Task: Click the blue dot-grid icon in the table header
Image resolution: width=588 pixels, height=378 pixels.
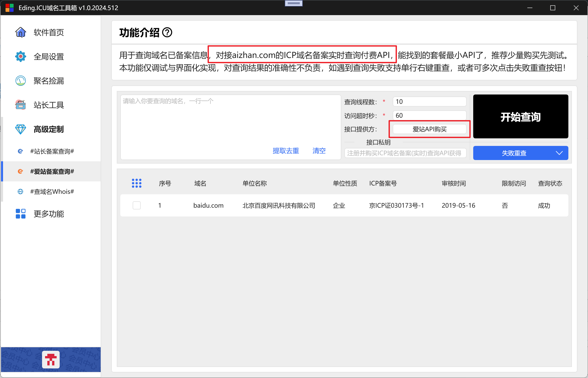Action: coord(137,183)
